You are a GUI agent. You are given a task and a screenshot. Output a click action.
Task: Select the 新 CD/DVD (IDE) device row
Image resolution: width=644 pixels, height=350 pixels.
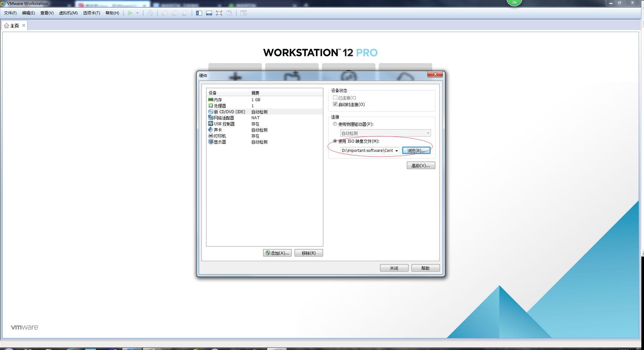[265, 112]
